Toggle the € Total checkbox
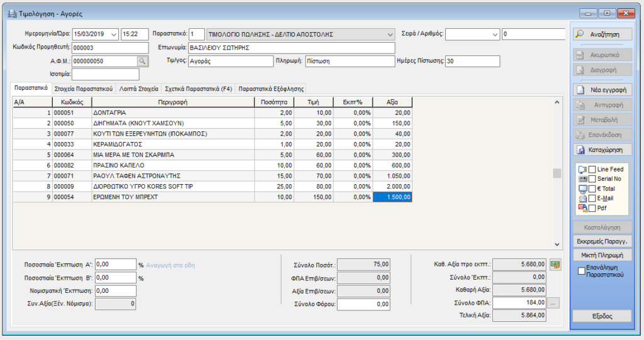This screenshot has height=340, width=644. coord(592,189)
